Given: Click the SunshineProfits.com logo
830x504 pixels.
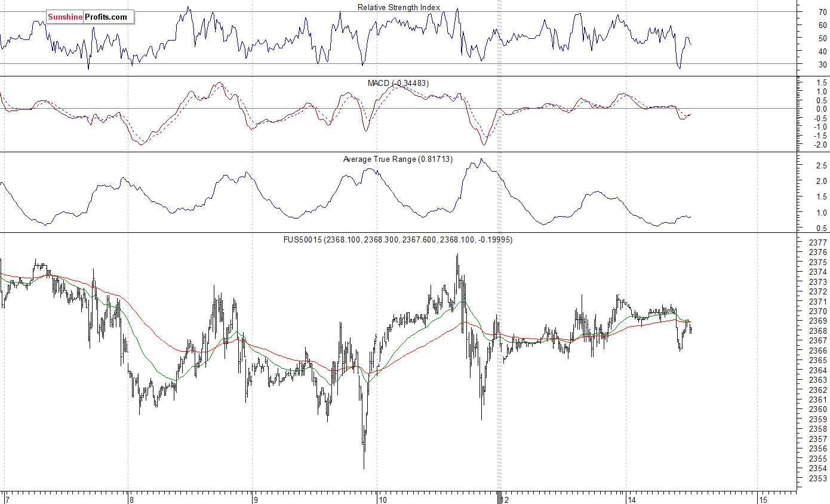Looking at the screenshot, I should click(x=90, y=17).
